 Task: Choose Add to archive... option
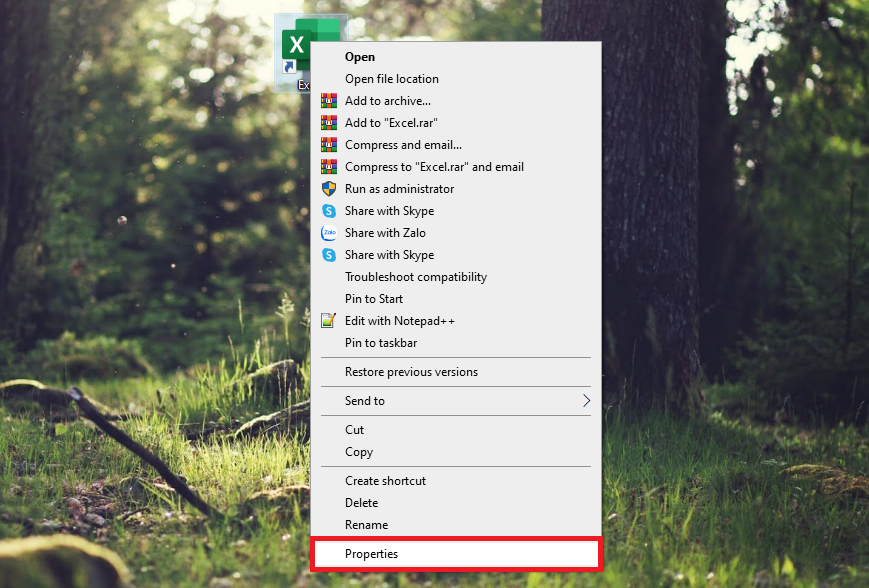(x=456, y=101)
